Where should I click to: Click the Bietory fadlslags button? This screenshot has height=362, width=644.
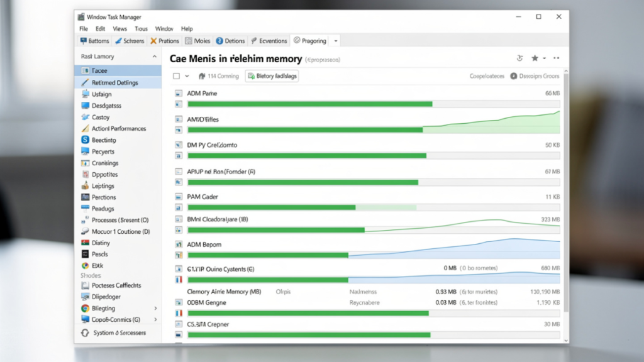point(272,76)
